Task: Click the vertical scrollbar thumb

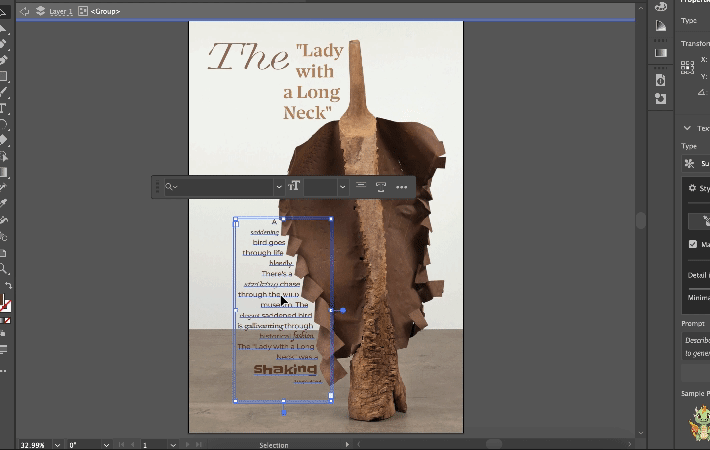Action: tap(640, 220)
